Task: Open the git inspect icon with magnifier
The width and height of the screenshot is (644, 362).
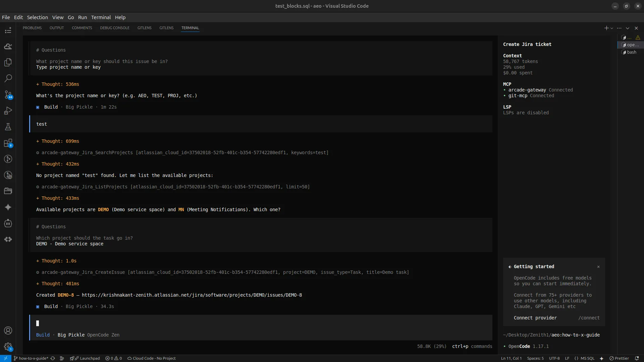Action: pos(8,175)
